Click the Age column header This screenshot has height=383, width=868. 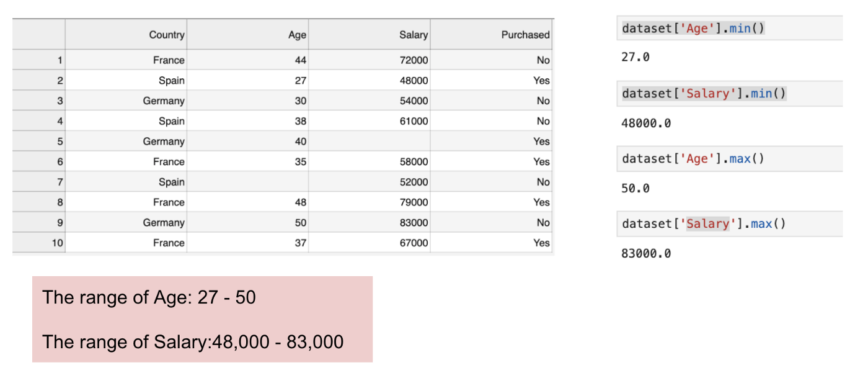[297, 35]
